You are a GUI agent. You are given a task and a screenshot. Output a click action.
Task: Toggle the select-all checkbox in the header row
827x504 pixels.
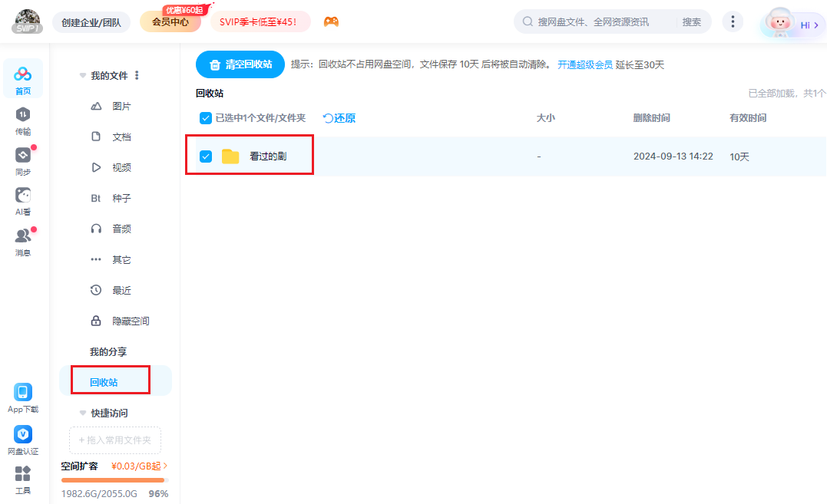206,118
